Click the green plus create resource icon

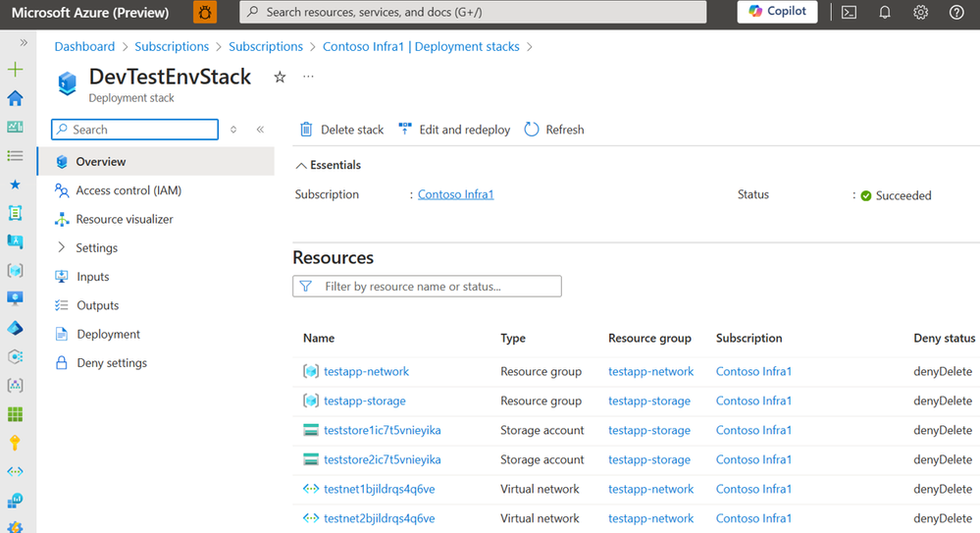(x=15, y=70)
